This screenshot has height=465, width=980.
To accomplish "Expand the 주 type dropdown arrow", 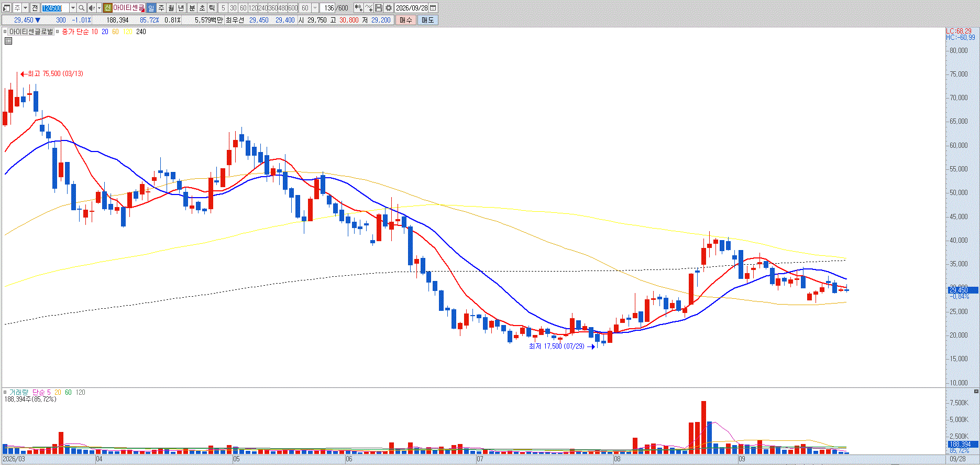I will 25,8.
